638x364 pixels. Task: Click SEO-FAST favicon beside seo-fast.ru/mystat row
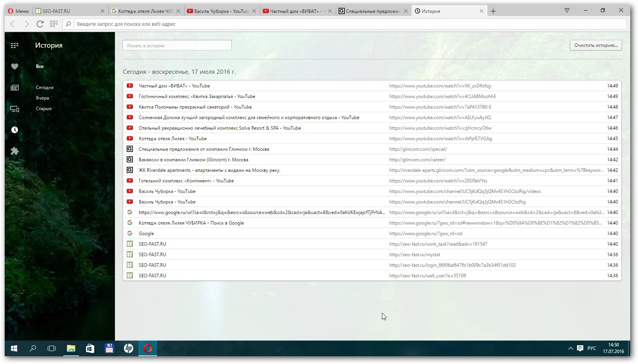[130, 255]
